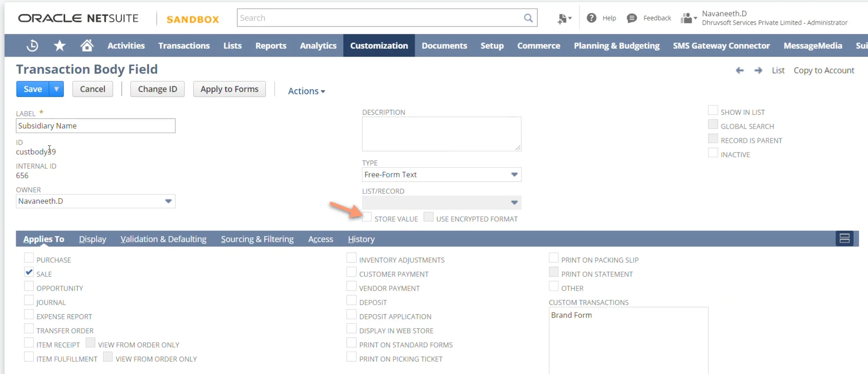Open the Access tab
This screenshot has width=868, height=374.
pyautogui.click(x=321, y=239)
